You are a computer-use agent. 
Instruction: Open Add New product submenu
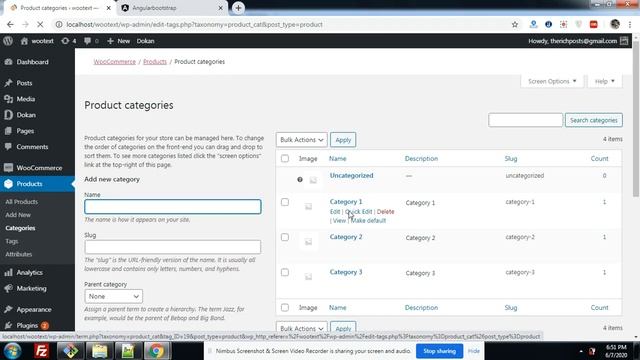click(x=18, y=215)
